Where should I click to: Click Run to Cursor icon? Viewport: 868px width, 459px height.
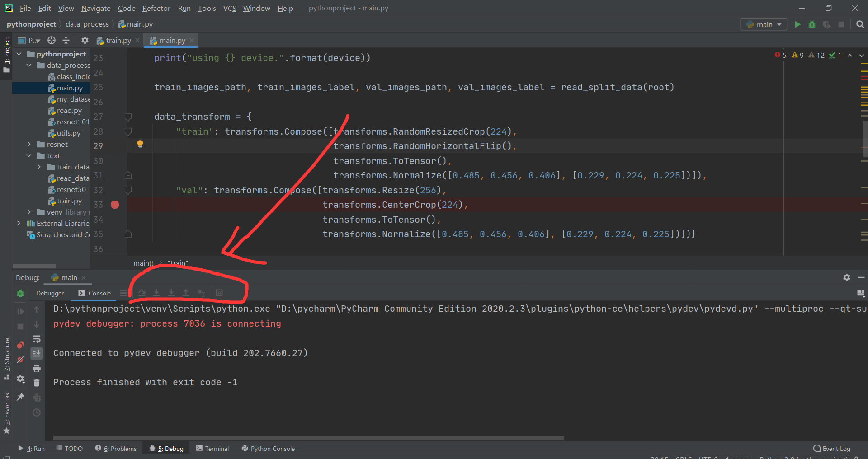201,293
